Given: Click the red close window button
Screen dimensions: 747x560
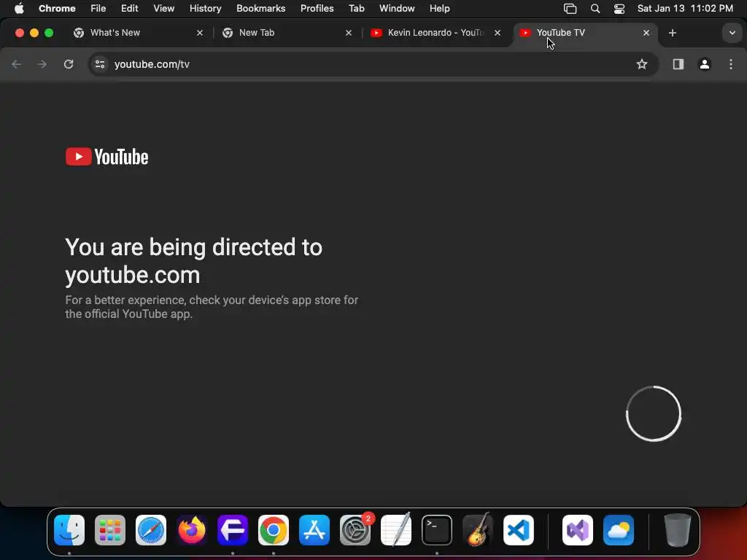Looking at the screenshot, I should click(20, 33).
